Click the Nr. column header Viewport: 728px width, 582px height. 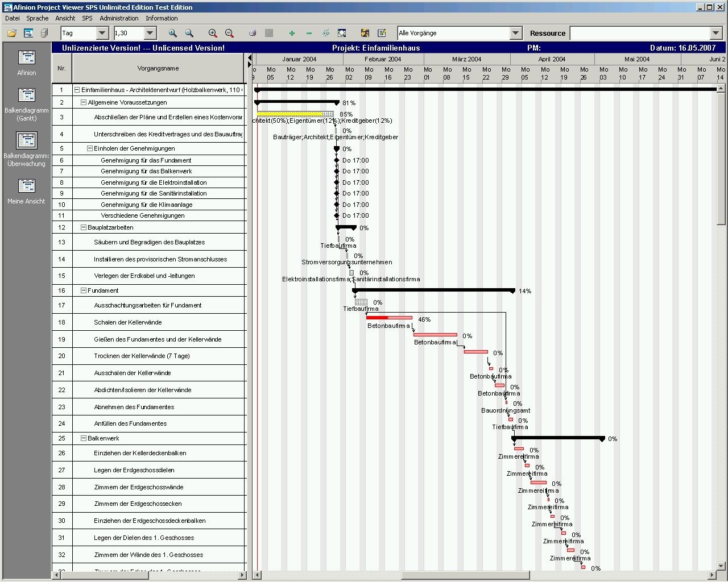click(x=62, y=68)
